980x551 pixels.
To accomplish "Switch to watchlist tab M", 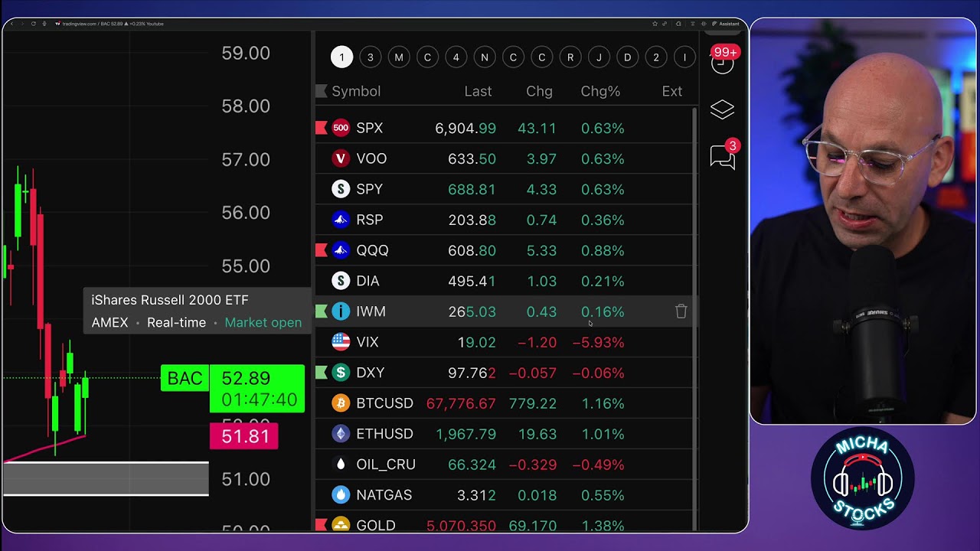I will pos(399,57).
